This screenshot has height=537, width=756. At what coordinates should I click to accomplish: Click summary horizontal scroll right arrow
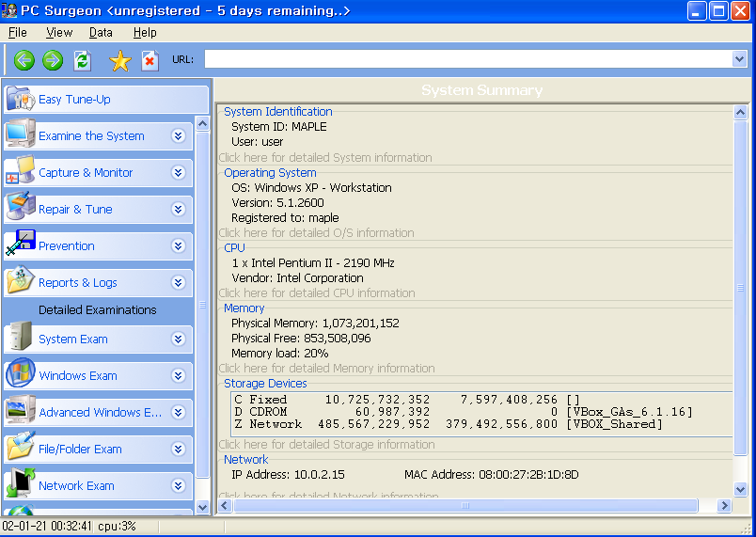tap(724, 505)
